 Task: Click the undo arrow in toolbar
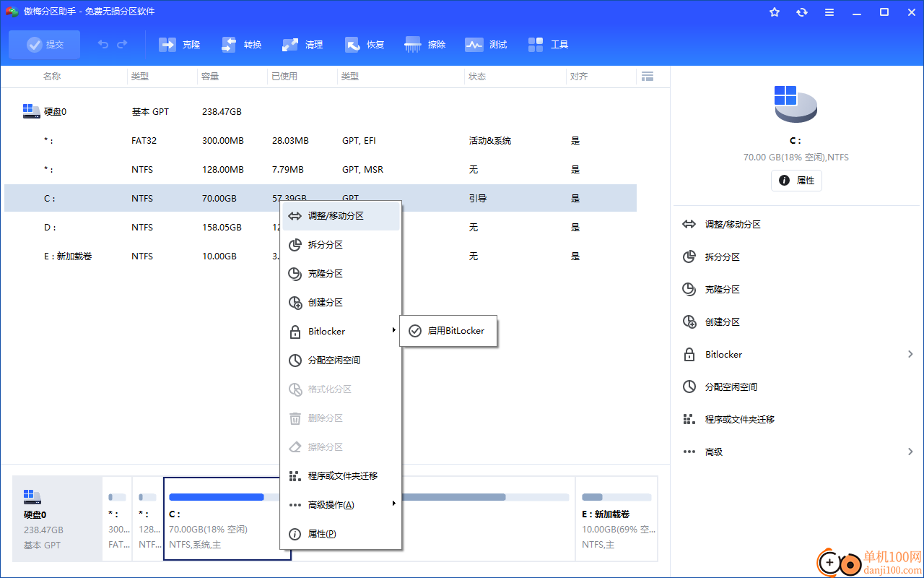click(103, 45)
